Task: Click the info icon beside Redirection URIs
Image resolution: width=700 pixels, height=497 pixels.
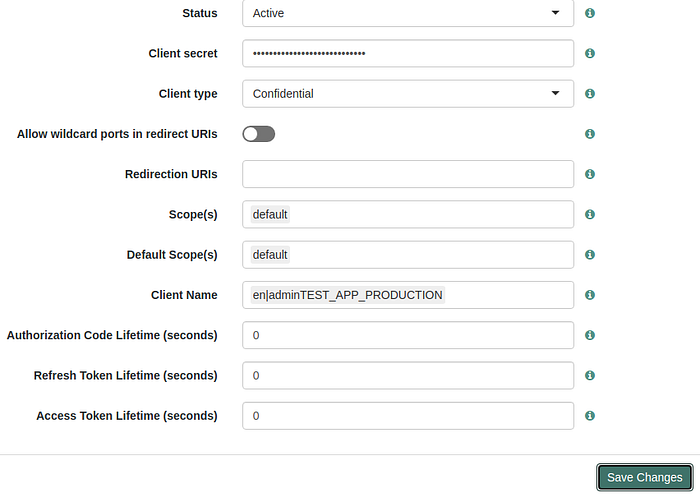Action: point(590,174)
